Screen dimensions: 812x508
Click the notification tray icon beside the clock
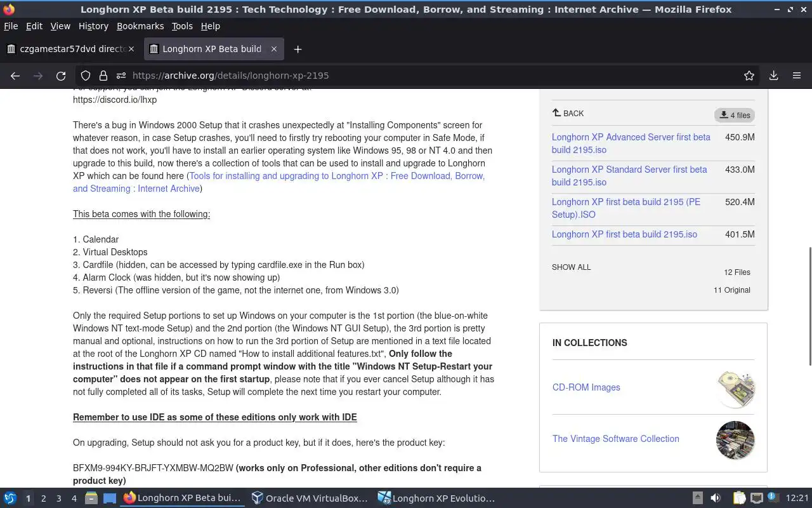click(x=774, y=498)
